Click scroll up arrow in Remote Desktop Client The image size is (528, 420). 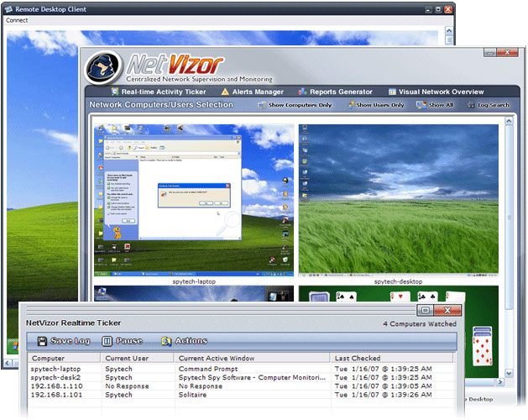(x=449, y=31)
